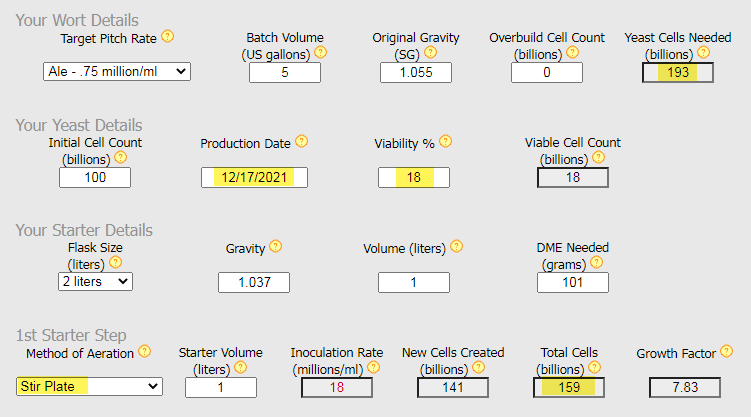Select the Initial Cell Count input box
The width and height of the screenshot is (751, 417).
tap(95, 177)
